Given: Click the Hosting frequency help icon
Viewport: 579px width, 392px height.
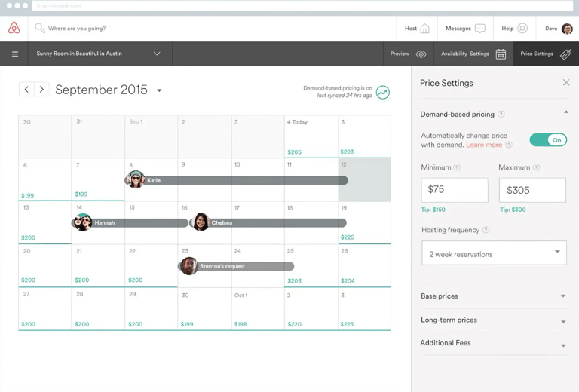Looking at the screenshot, I should (486, 230).
